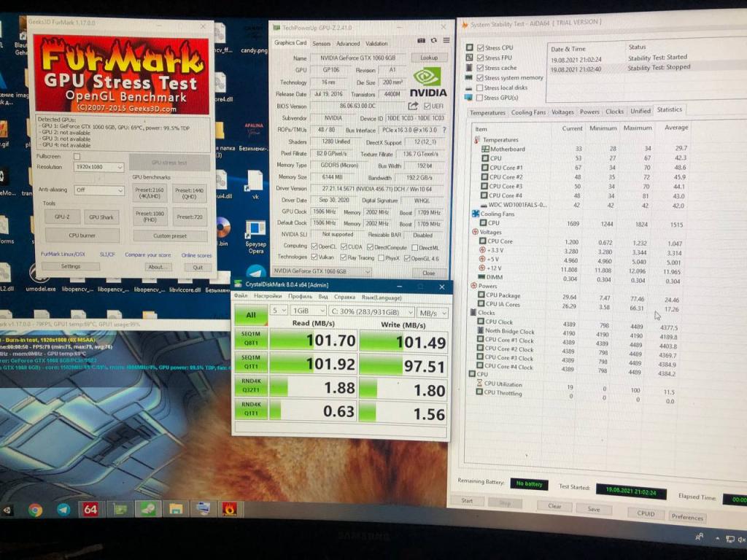Uncheck Stress cache option
Screen dimensions: 747x560
pyautogui.click(x=480, y=68)
